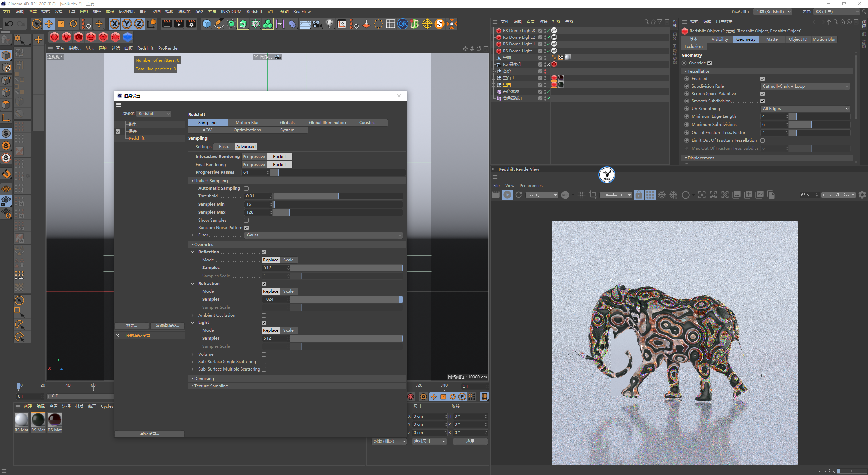Start IPR with RenderView play button
868x475 pixels.
507,195
